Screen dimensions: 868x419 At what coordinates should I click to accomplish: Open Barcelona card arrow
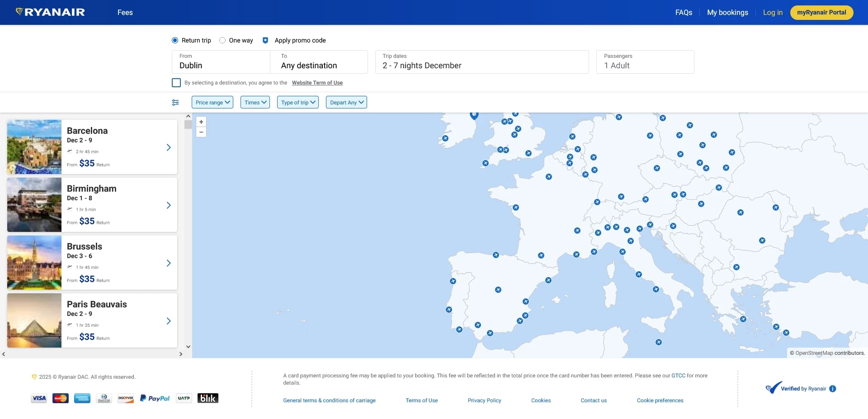click(x=169, y=147)
